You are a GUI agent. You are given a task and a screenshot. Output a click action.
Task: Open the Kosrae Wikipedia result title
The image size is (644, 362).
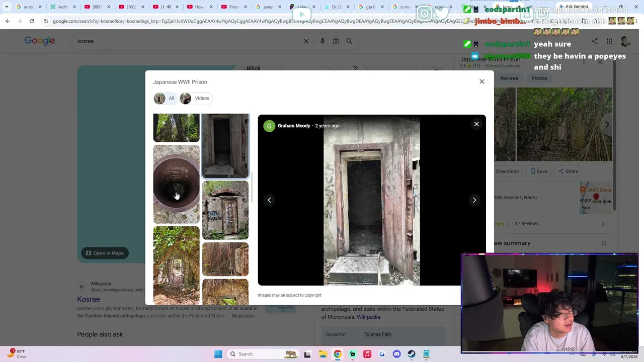[89, 299]
